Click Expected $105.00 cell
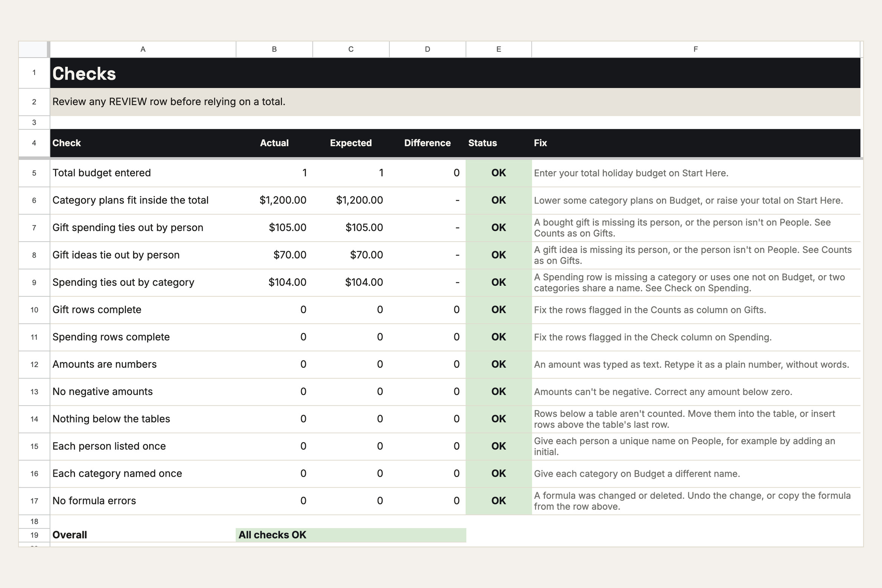The height and width of the screenshot is (588, 882). point(351,228)
